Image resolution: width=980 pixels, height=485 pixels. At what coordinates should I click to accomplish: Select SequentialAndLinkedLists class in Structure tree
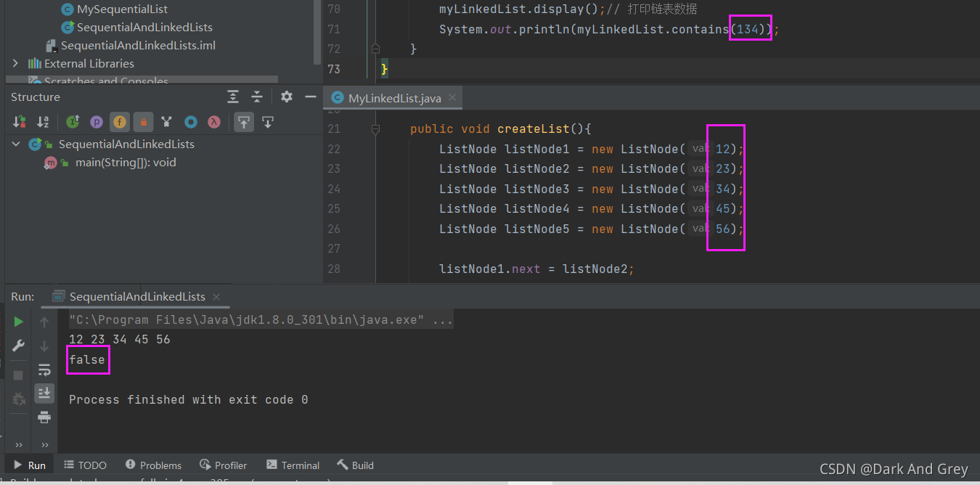pos(126,144)
